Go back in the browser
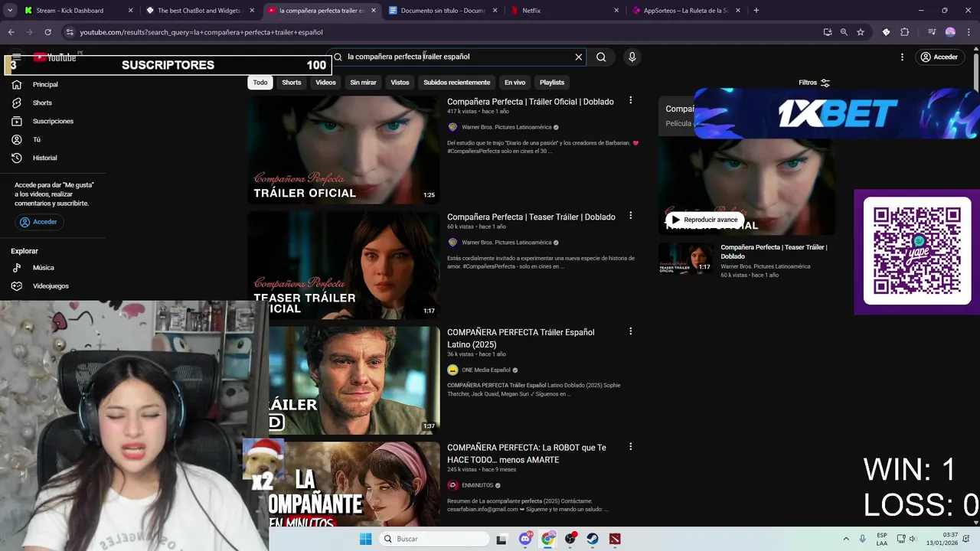Screen dimensions: 980x551 point(11,32)
